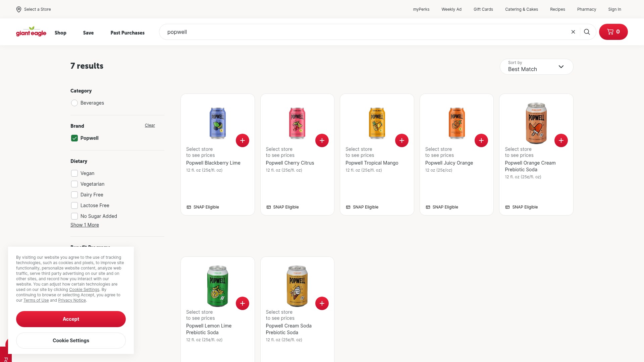Click SNAP card icon on Tropical Mango
644x362 pixels.
click(x=348, y=207)
